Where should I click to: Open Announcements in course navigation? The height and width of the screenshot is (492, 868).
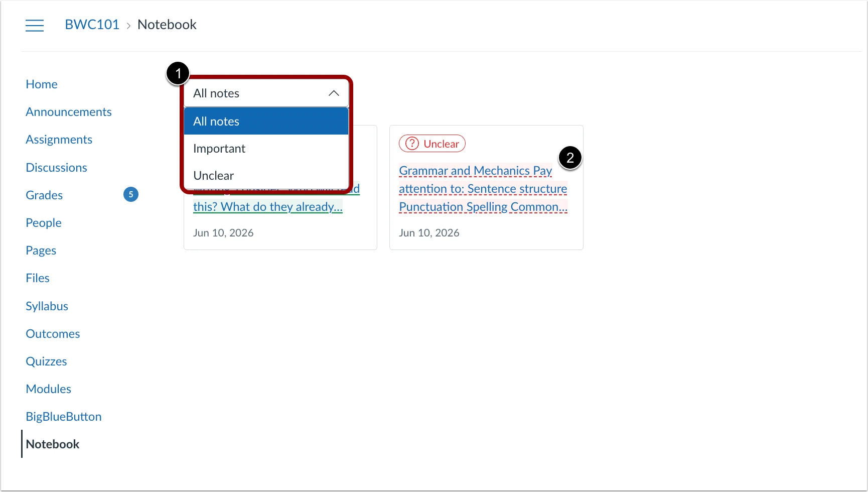point(69,112)
